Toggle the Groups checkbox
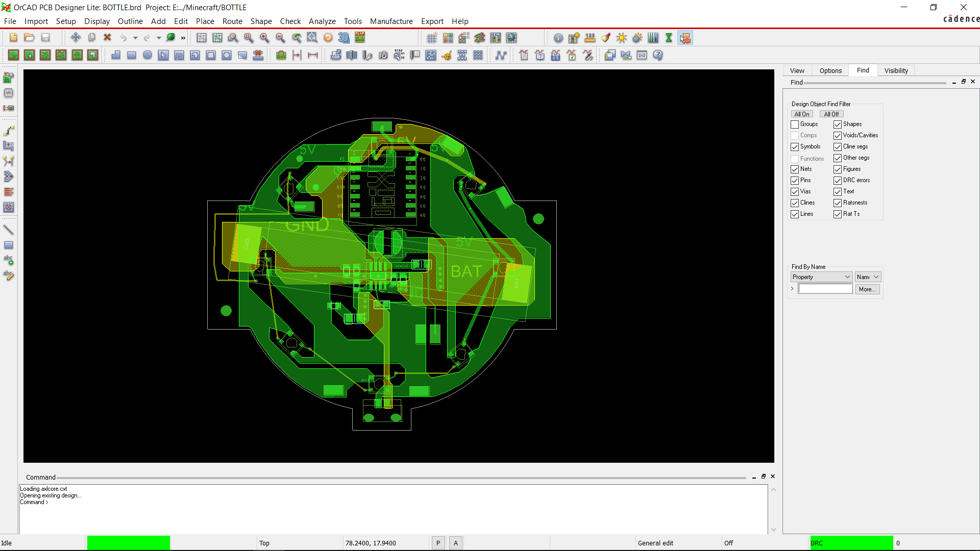Image resolution: width=980 pixels, height=551 pixels. 795,124
